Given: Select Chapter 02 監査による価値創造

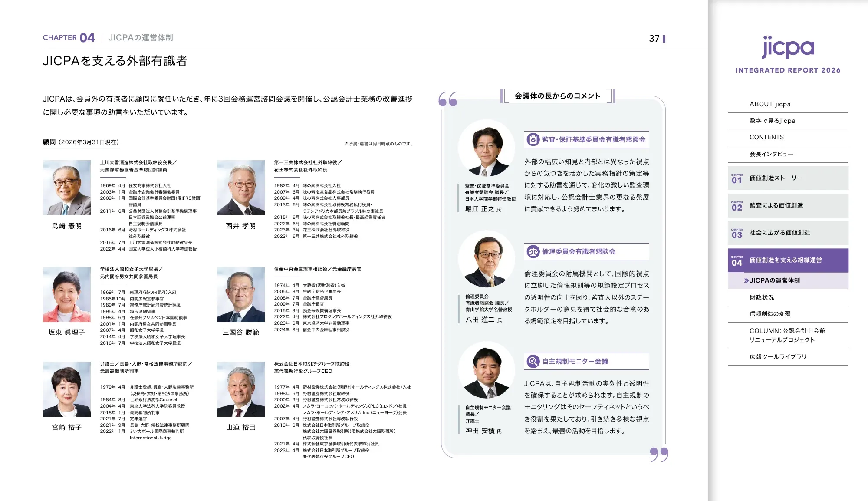Looking at the screenshot, I should [788, 205].
